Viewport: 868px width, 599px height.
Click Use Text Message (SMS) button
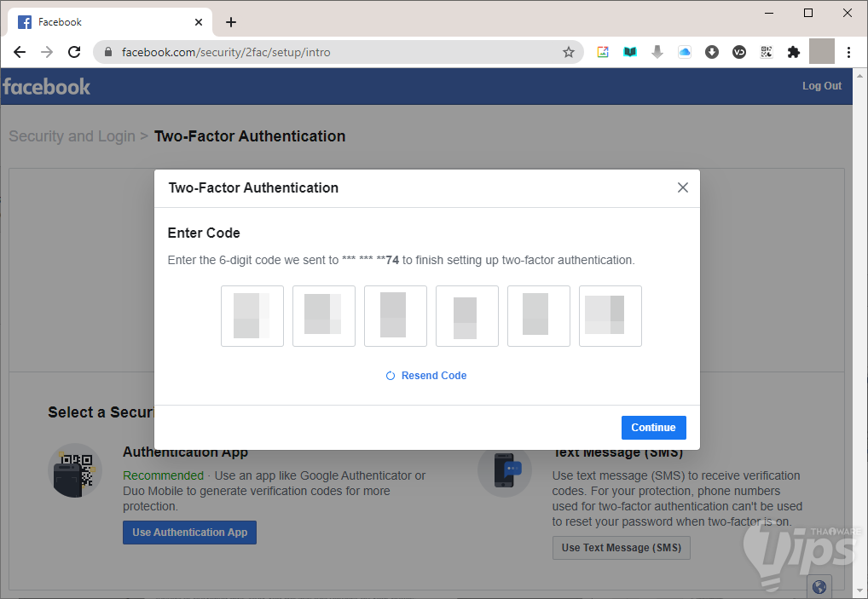(621, 548)
